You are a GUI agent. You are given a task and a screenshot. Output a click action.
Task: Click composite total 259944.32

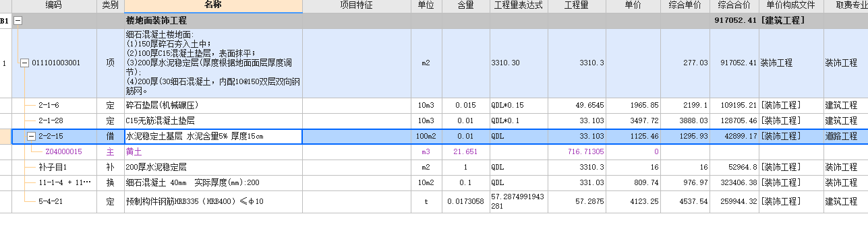(735, 201)
